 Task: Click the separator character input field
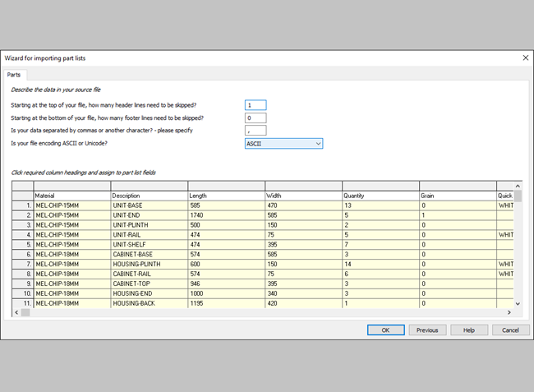pyautogui.click(x=255, y=131)
